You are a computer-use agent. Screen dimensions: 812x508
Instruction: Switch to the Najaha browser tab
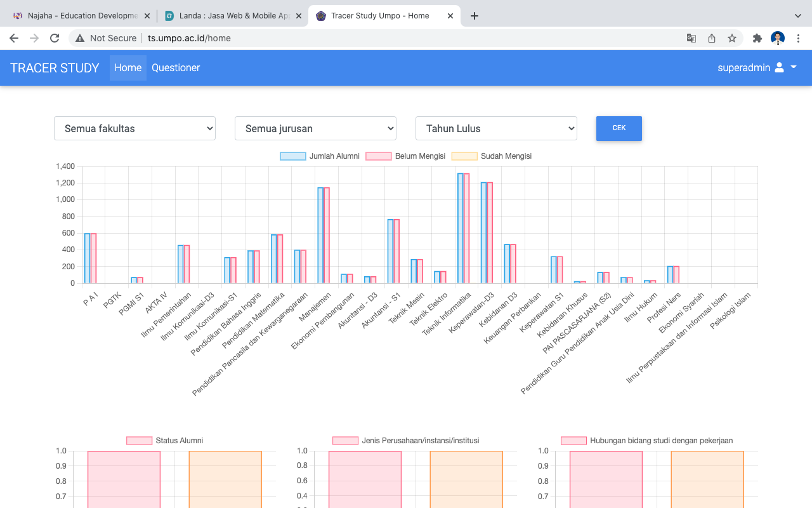[x=76, y=16]
